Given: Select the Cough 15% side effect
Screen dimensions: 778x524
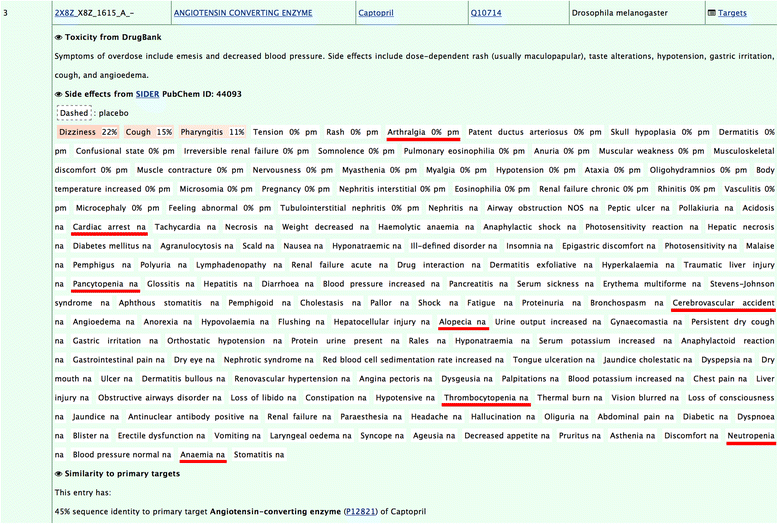Looking at the screenshot, I should click(150, 132).
